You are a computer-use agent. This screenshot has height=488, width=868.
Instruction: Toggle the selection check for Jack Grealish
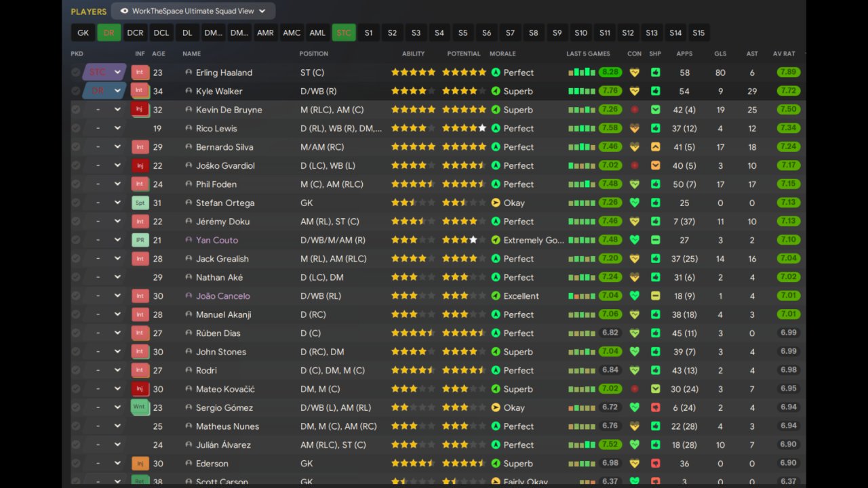76,259
